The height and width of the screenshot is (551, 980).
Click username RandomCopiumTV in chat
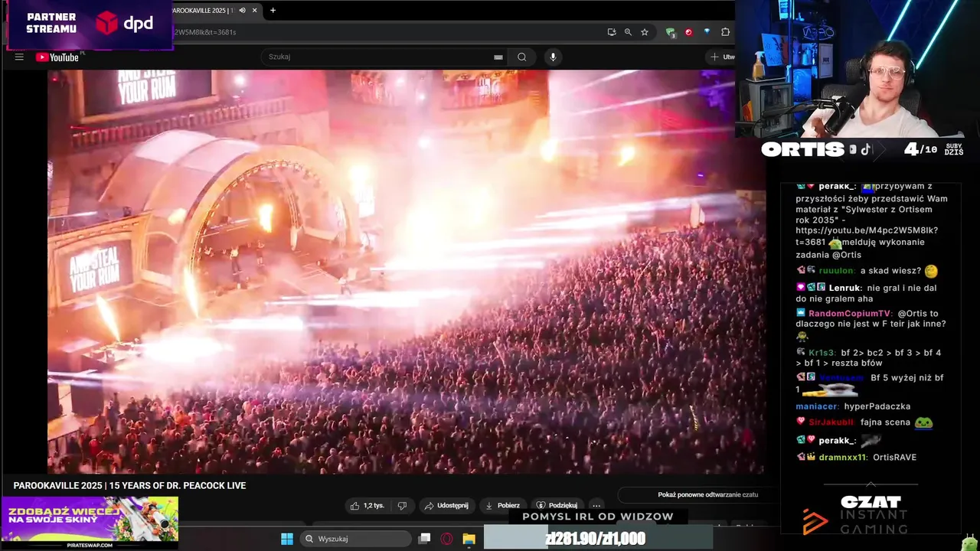pos(850,313)
